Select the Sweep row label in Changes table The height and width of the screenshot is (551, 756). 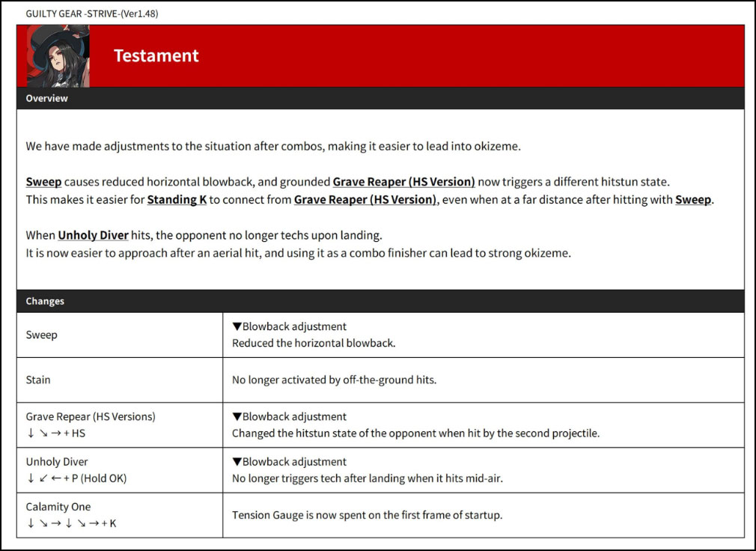[x=42, y=335]
